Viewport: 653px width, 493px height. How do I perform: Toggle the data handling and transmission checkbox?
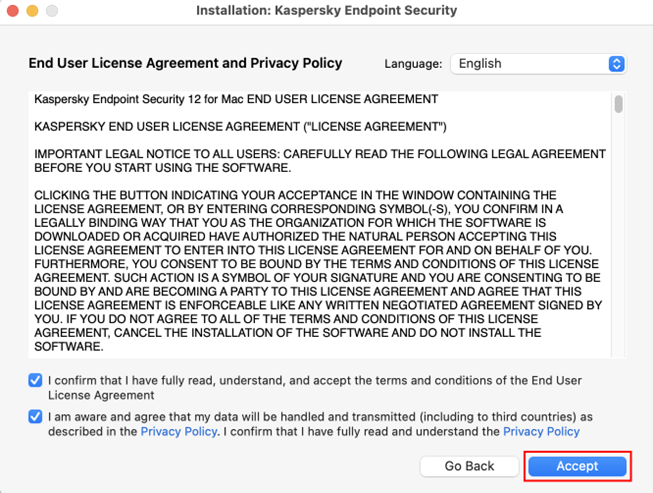pos(36,416)
